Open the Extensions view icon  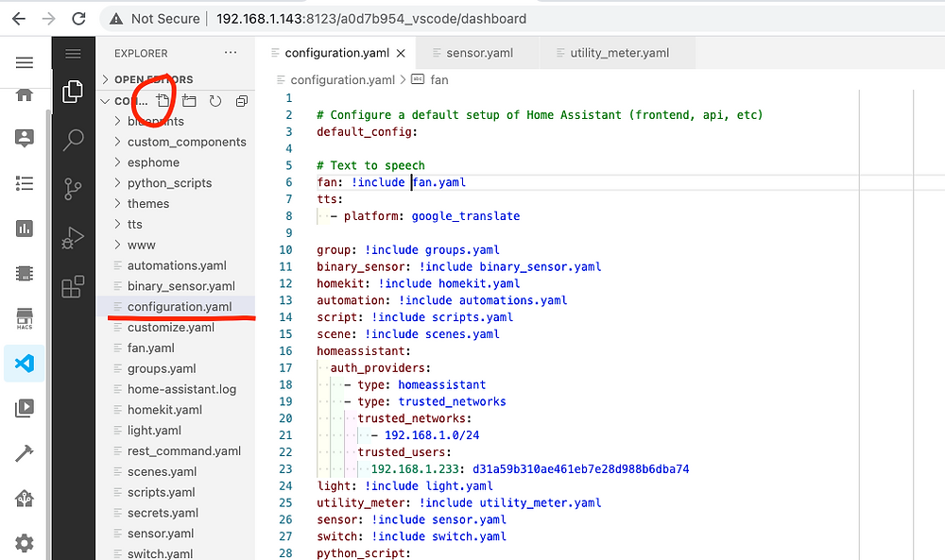click(73, 287)
